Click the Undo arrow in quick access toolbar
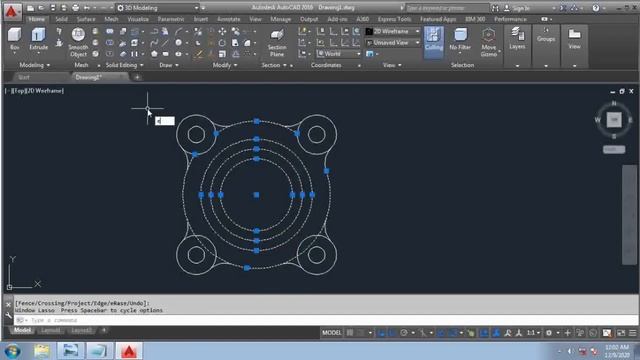 pyautogui.click(x=87, y=8)
